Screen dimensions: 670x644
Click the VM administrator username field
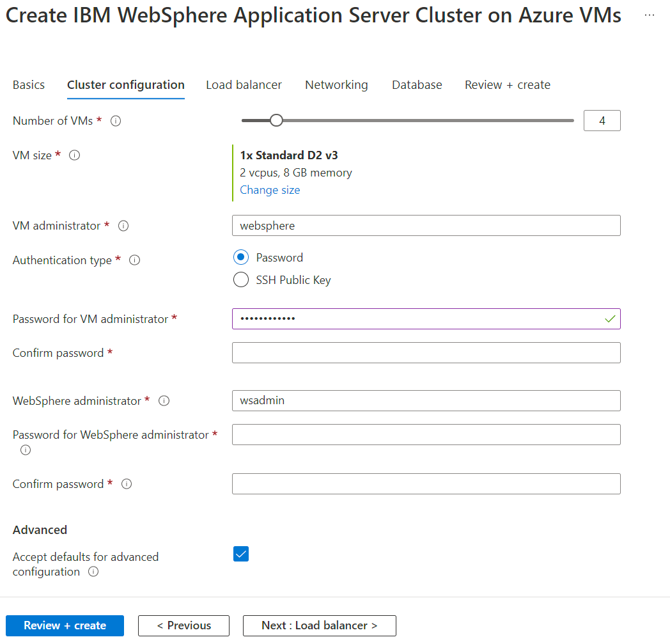pyautogui.click(x=426, y=225)
